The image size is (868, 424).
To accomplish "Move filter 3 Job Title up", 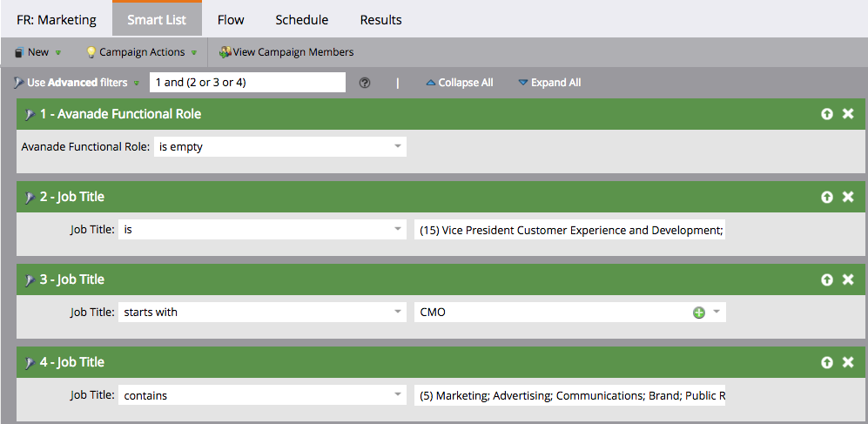I will 826,279.
